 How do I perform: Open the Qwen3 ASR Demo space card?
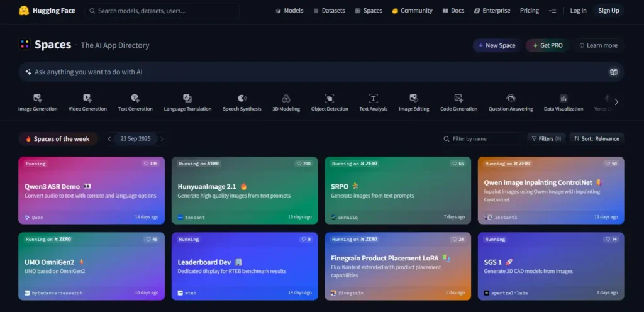(x=92, y=191)
